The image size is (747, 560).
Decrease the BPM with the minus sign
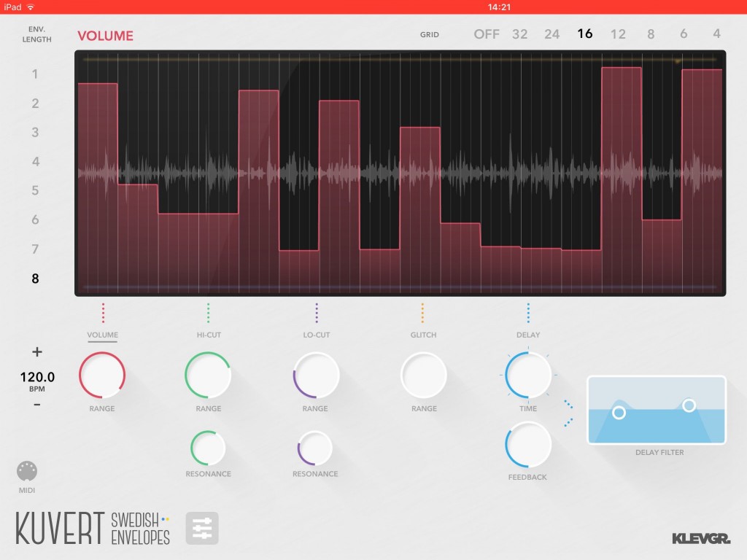point(37,405)
